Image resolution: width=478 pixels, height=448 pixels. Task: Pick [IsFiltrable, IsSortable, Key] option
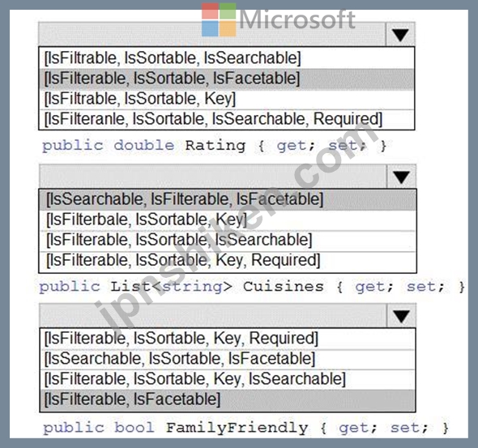click(x=227, y=99)
